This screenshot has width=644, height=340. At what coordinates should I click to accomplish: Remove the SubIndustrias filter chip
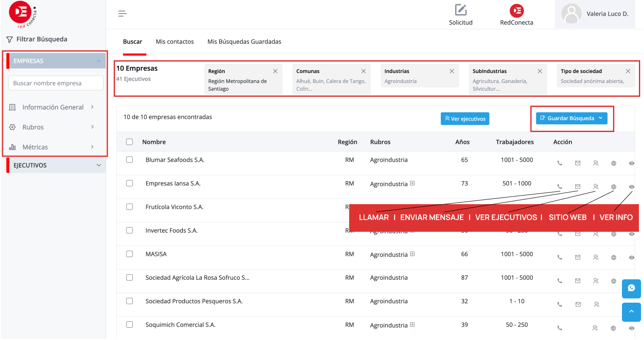click(x=540, y=71)
